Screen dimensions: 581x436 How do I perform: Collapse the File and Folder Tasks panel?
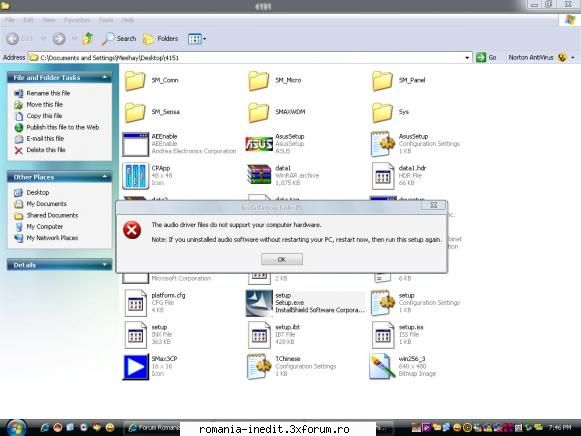click(x=104, y=77)
